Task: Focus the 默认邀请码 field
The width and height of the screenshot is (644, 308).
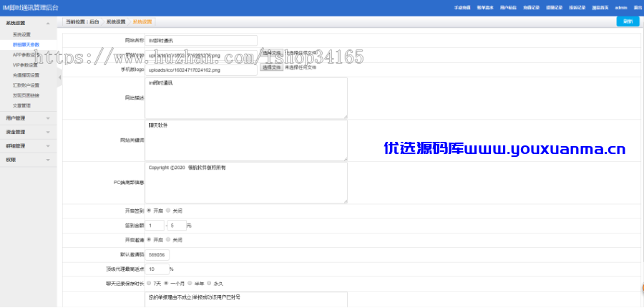Action: tap(157, 254)
